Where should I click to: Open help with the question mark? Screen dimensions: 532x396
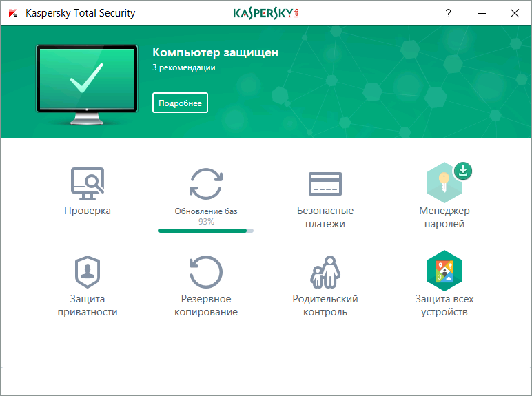(x=448, y=13)
